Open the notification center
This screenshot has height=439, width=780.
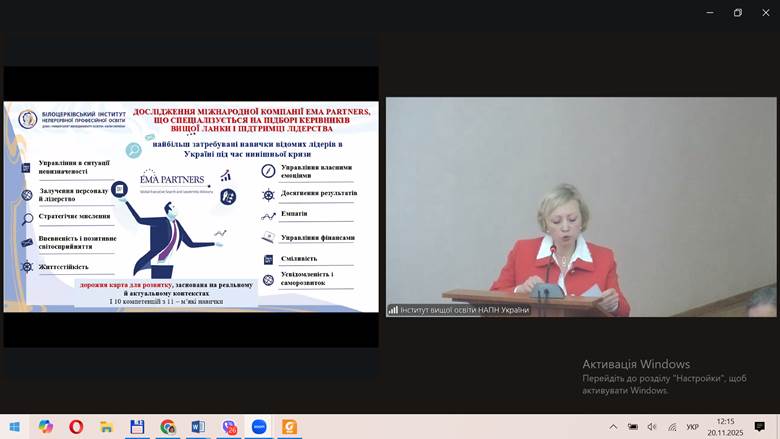tap(760, 427)
